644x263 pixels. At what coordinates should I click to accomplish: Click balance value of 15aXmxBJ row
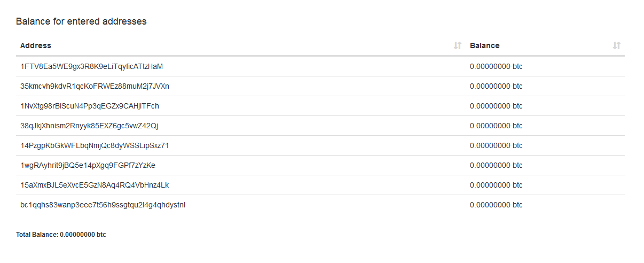pos(496,185)
